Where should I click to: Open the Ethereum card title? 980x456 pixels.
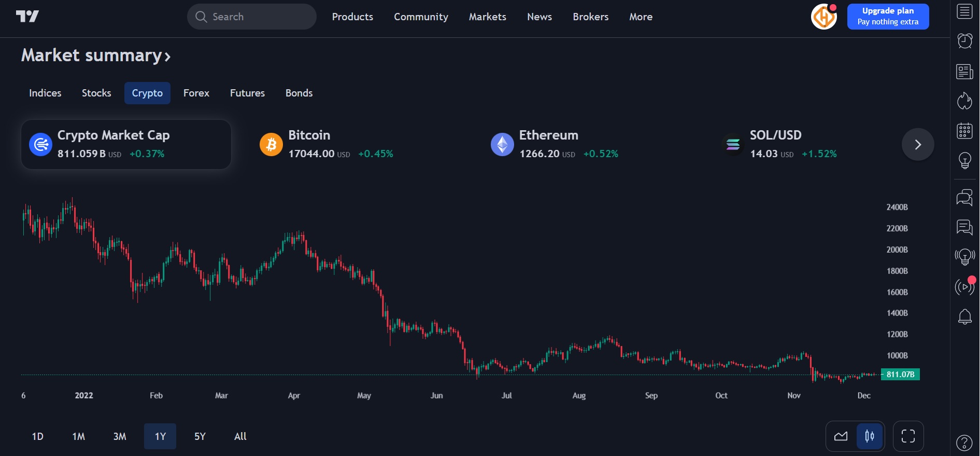[x=548, y=135]
